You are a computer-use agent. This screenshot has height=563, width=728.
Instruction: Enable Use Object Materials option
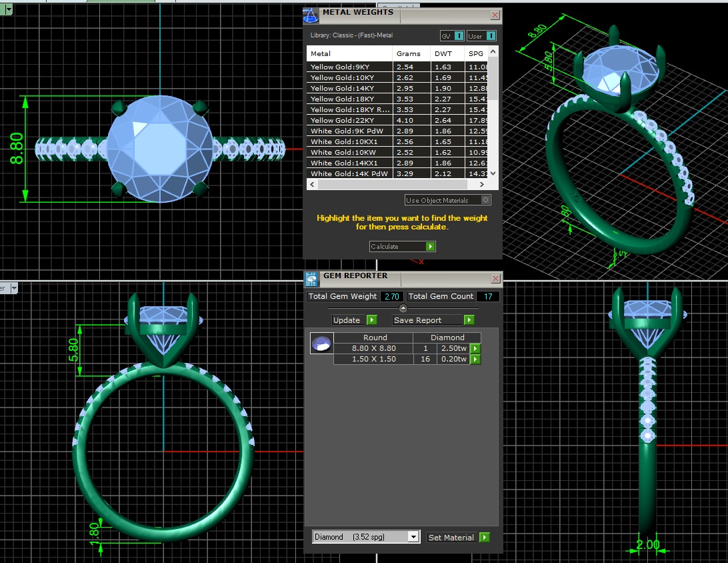pyautogui.click(x=486, y=200)
